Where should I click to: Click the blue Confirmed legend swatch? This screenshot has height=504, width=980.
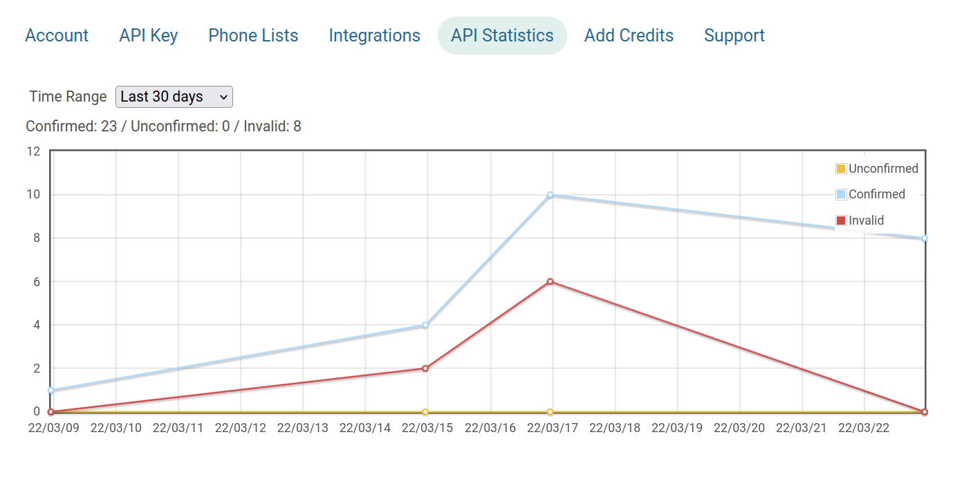pos(841,194)
